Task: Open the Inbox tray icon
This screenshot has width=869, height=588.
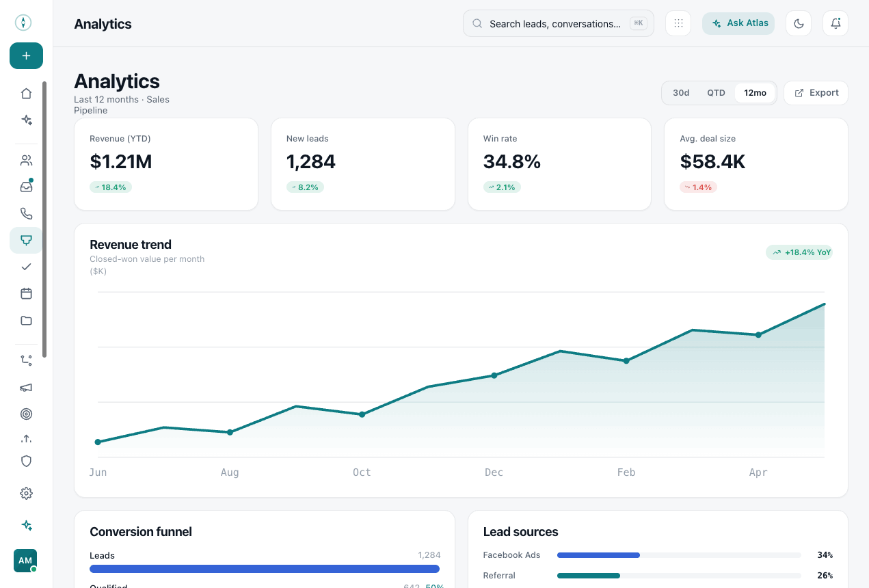Action: click(26, 187)
